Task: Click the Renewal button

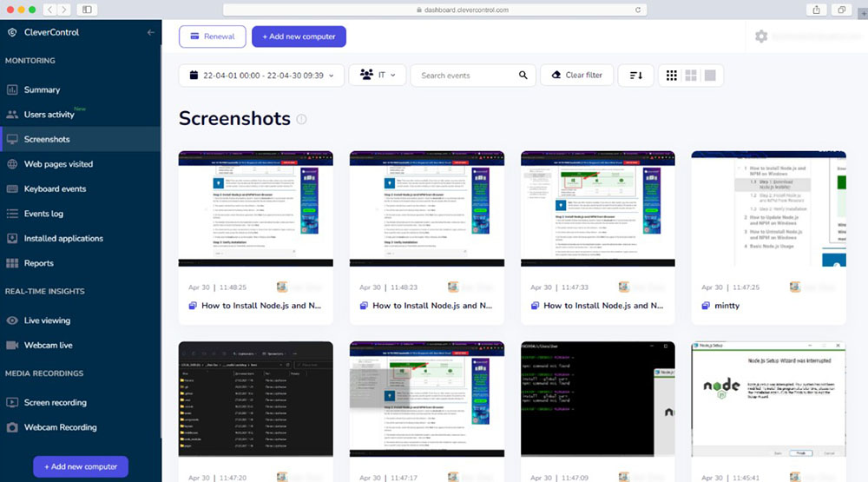Action: pyautogui.click(x=212, y=36)
